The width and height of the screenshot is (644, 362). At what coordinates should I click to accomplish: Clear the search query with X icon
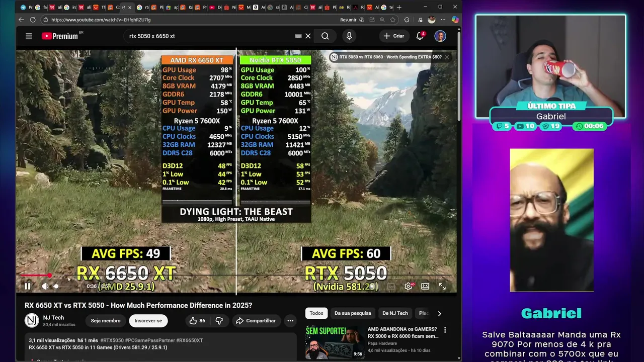(308, 36)
